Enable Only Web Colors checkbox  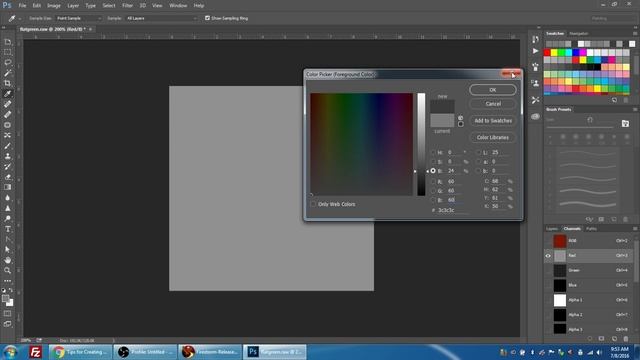click(x=313, y=204)
